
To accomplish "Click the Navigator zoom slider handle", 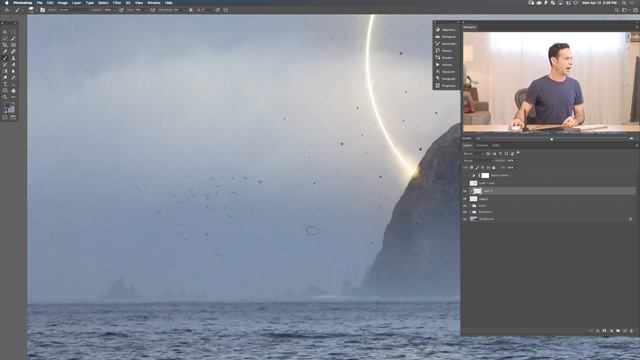I will coord(552,139).
